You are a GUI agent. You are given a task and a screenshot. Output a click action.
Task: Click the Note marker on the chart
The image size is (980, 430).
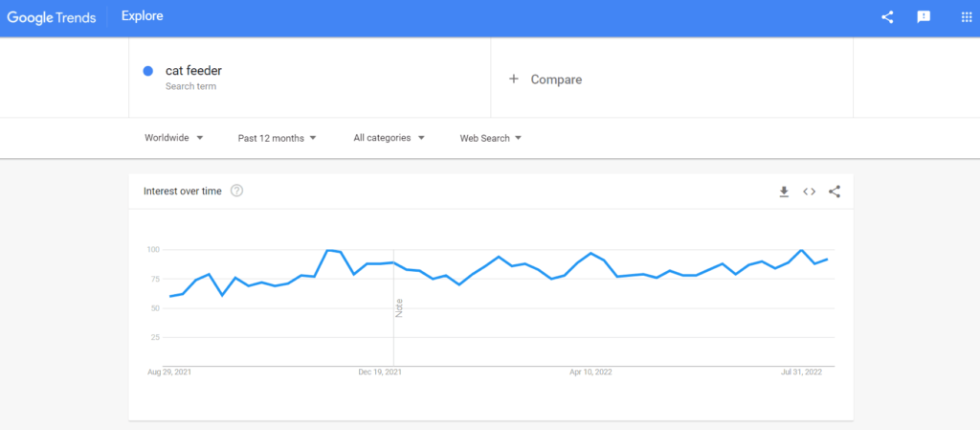[399, 308]
